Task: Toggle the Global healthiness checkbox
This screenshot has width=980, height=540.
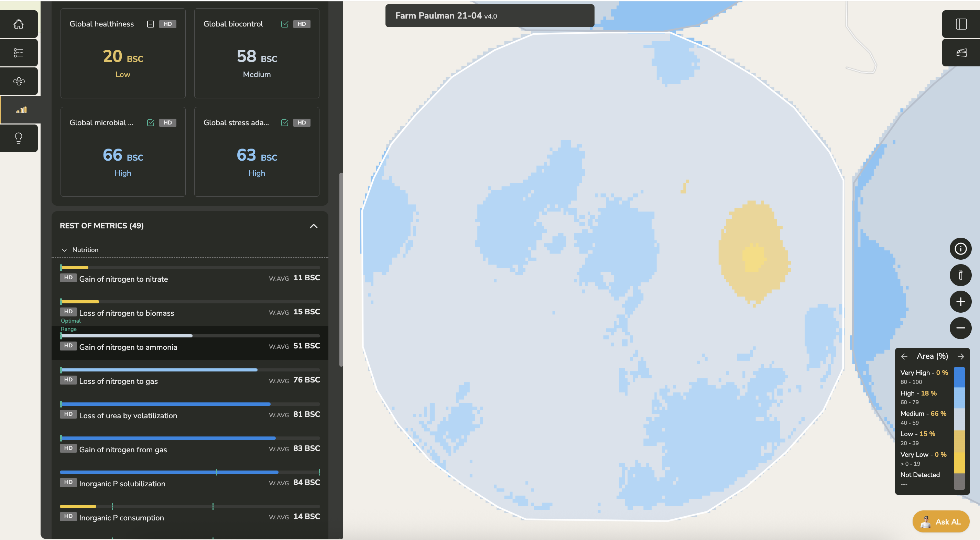Action: pyautogui.click(x=151, y=24)
